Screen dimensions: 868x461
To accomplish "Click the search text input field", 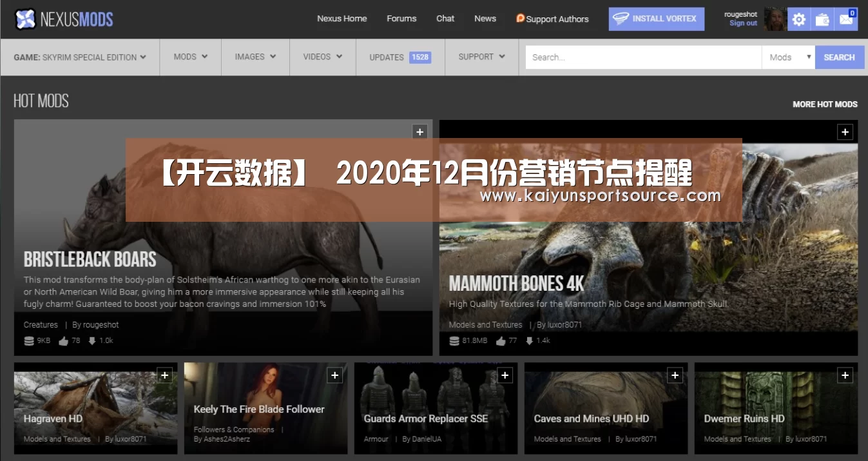I will [x=644, y=57].
